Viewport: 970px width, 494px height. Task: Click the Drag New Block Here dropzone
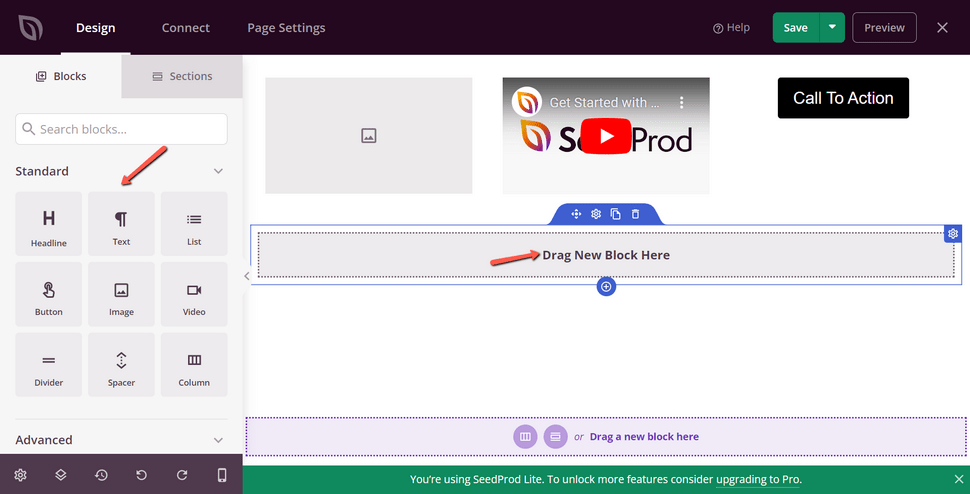[x=606, y=255]
